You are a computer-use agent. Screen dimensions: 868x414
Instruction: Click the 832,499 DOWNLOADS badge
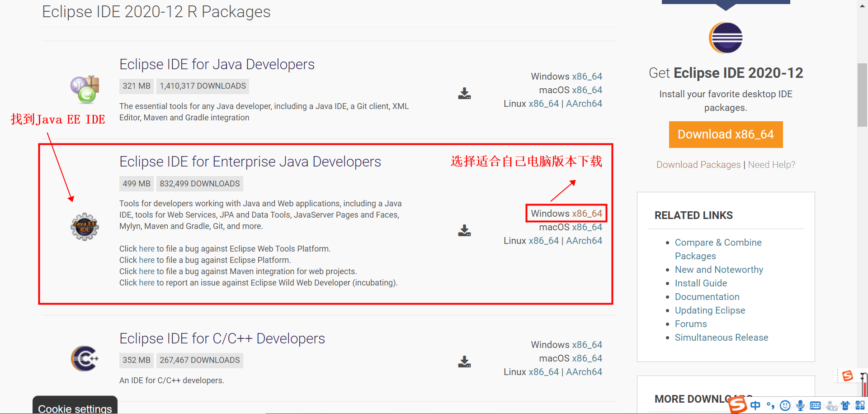pos(200,184)
